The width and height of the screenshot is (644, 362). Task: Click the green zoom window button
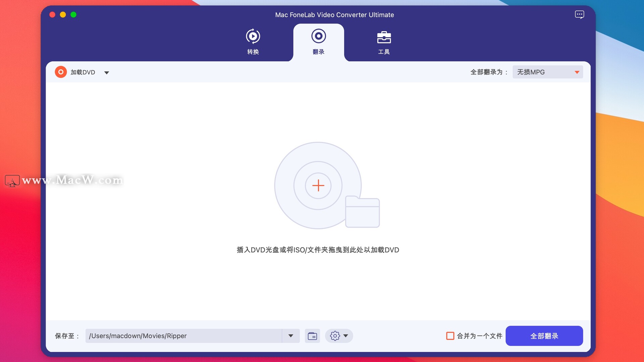(x=73, y=15)
